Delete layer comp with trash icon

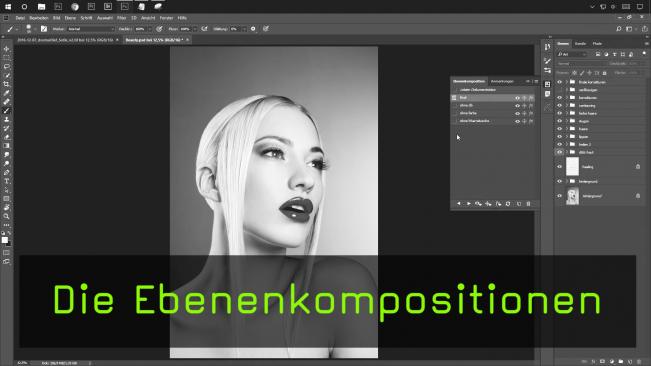point(529,204)
